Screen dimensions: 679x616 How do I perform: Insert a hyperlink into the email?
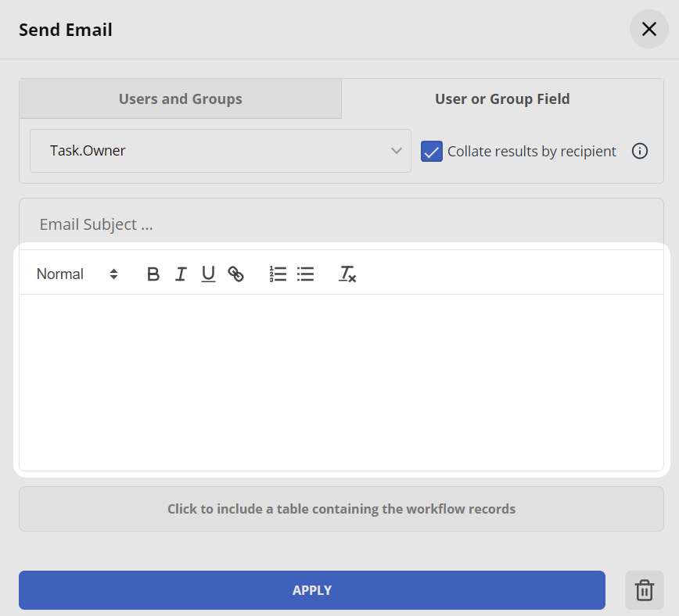point(235,274)
